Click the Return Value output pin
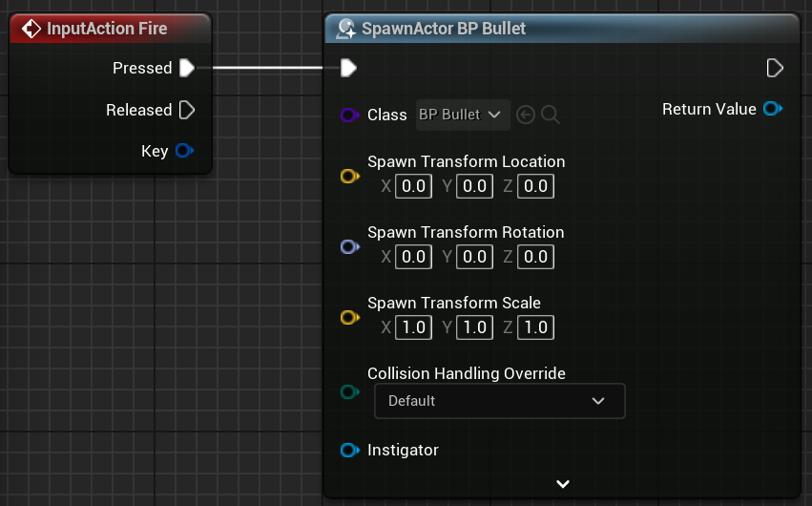 click(773, 109)
